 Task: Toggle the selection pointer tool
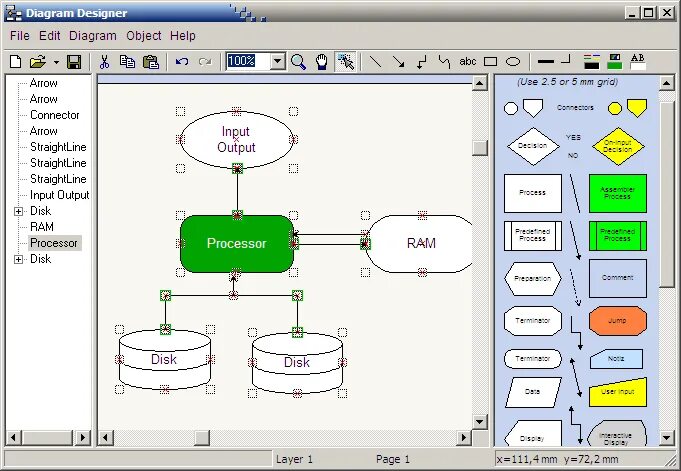click(346, 61)
